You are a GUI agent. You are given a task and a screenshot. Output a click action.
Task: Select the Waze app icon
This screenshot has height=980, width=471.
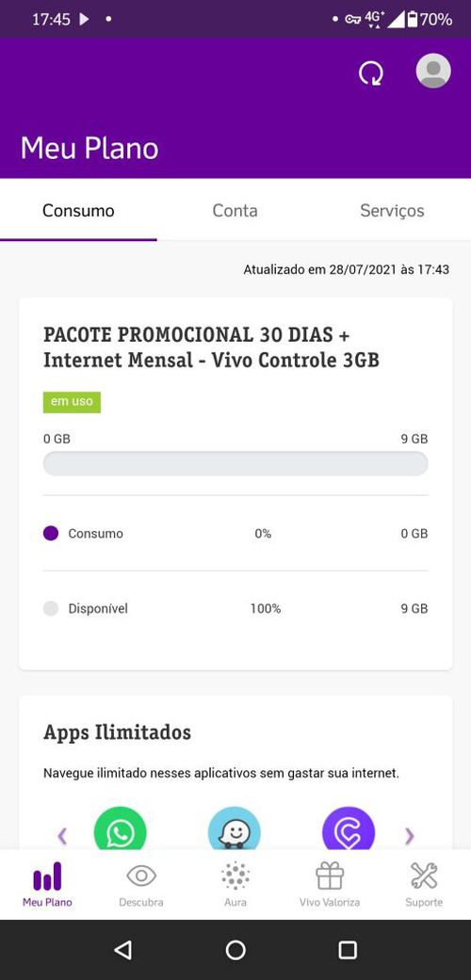coord(234,828)
